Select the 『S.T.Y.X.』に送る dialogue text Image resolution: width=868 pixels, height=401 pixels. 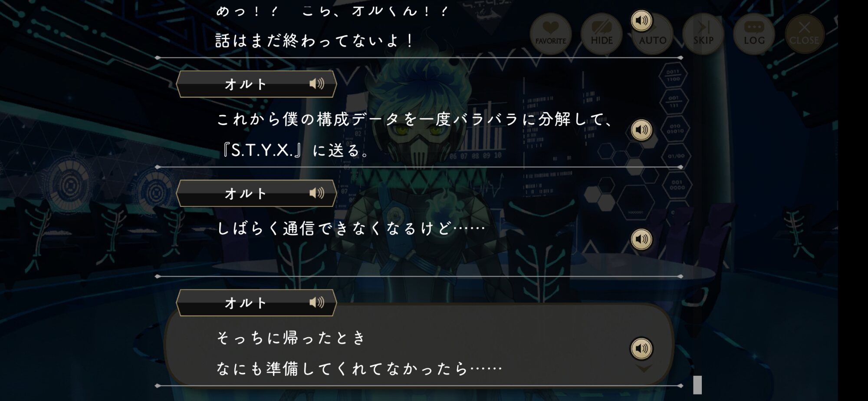click(x=295, y=150)
